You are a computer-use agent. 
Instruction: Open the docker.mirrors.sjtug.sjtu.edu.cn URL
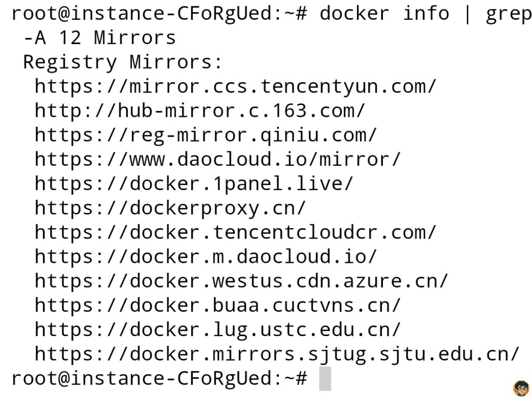tap(277, 354)
